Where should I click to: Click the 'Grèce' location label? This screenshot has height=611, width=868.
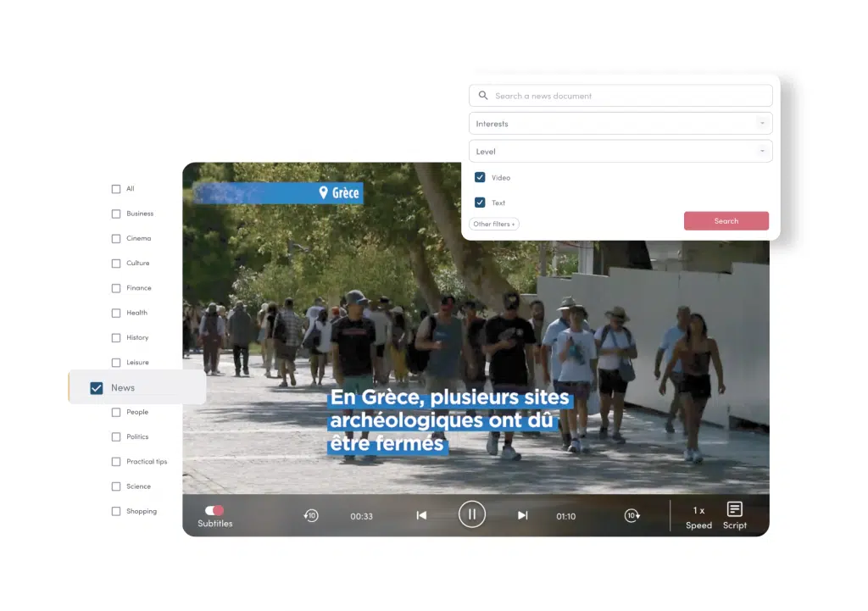coord(346,192)
